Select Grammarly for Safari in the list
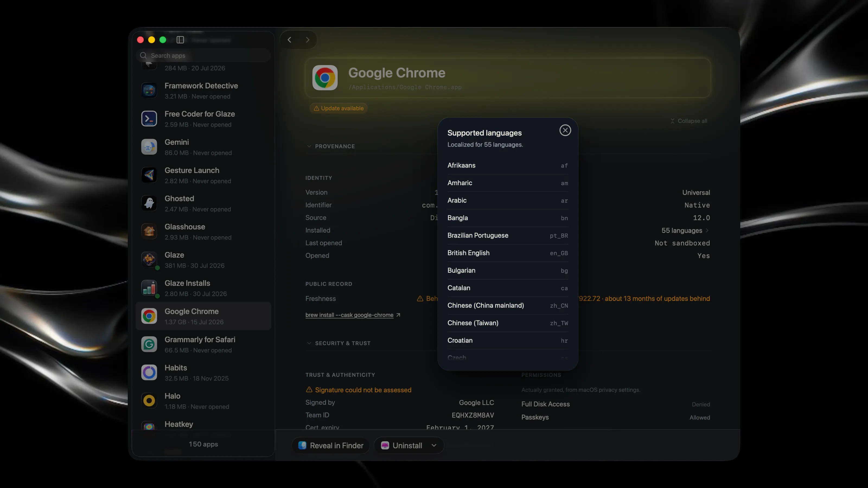Viewport: 868px width, 488px height. [203, 344]
